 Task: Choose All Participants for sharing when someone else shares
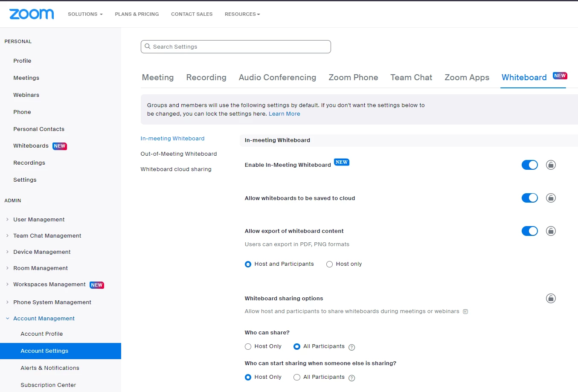click(x=297, y=377)
